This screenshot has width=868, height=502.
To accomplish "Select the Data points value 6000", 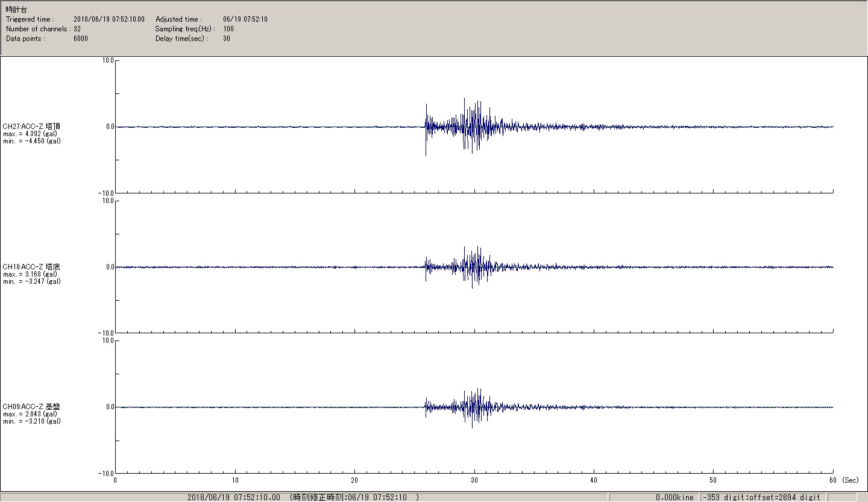I will (80, 39).
